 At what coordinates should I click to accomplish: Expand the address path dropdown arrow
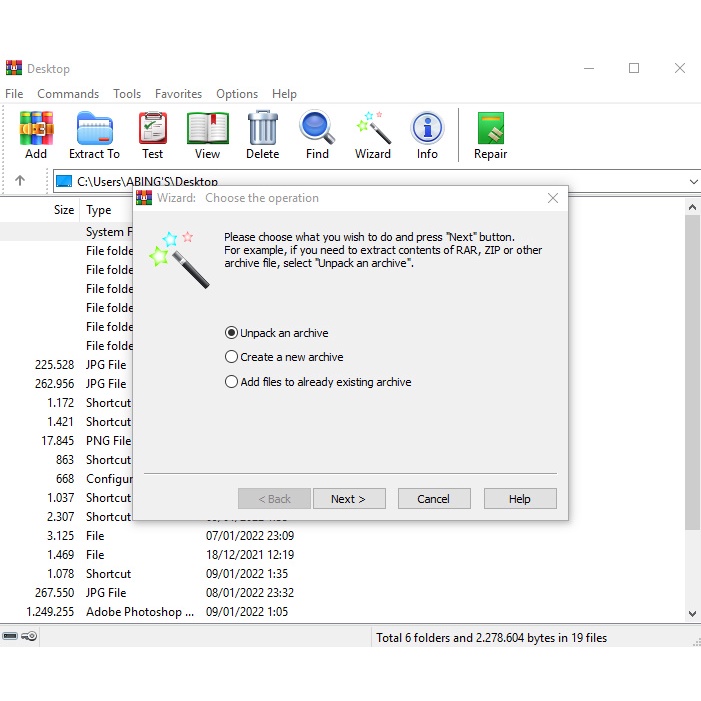pyautogui.click(x=693, y=182)
